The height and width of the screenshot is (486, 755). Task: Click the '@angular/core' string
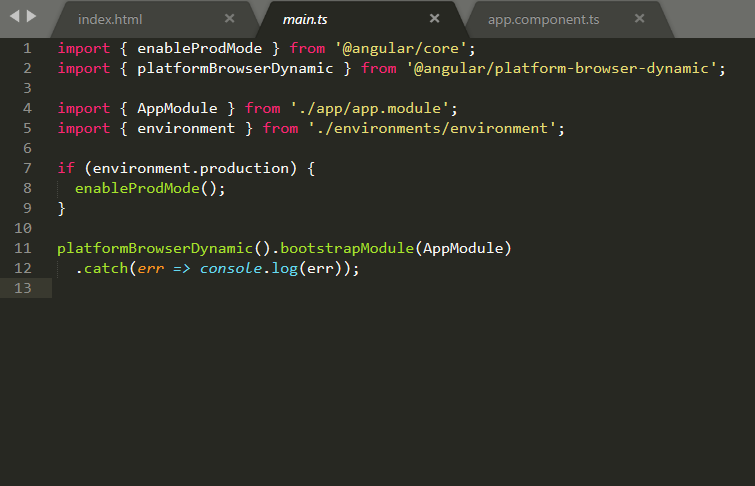click(401, 48)
